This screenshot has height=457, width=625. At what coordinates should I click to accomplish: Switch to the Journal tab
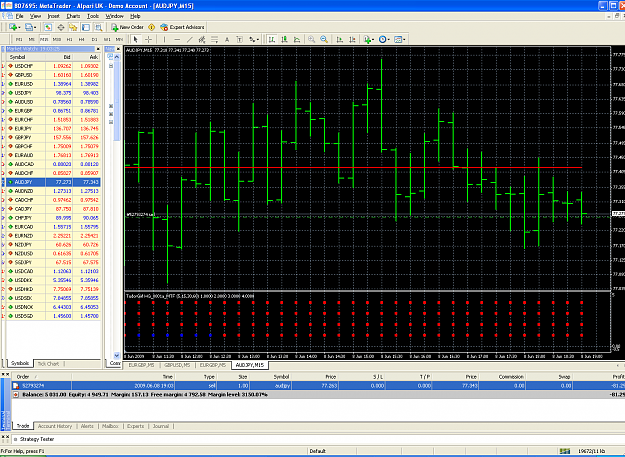pyautogui.click(x=161, y=426)
